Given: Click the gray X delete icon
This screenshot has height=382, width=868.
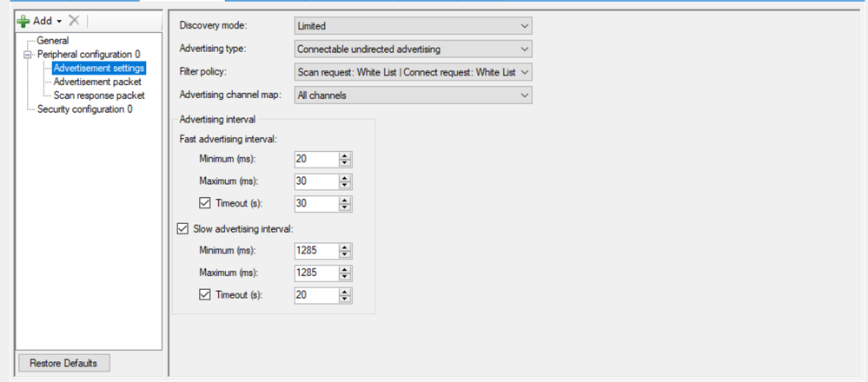Looking at the screenshot, I should tap(74, 21).
